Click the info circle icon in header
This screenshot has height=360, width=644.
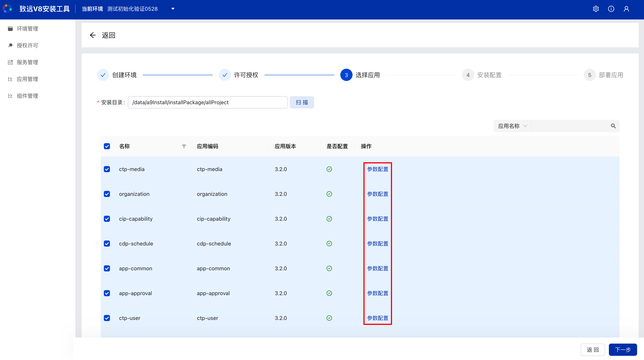pyautogui.click(x=611, y=9)
